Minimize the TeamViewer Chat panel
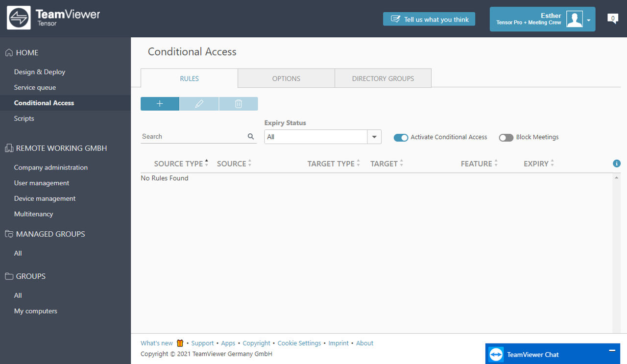This screenshot has height=364, width=627. point(612,350)
